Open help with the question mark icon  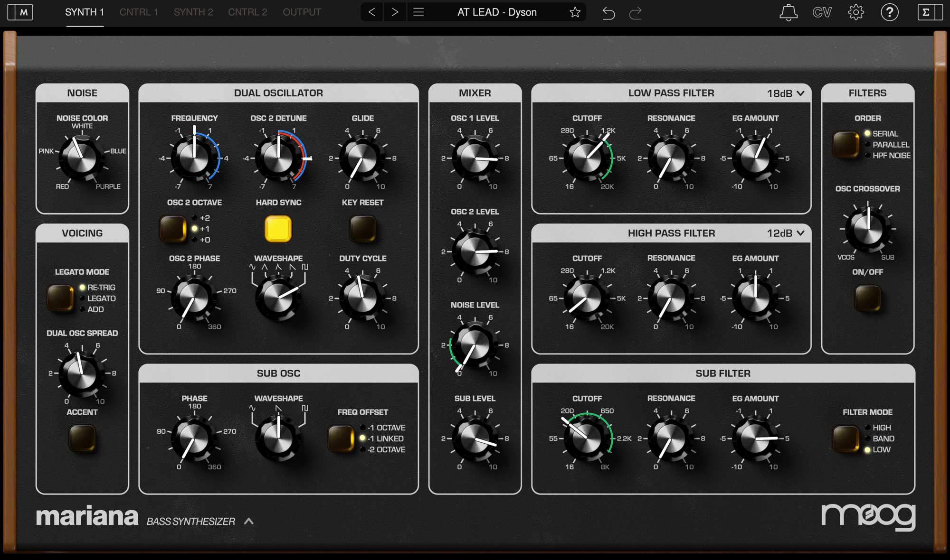pos(889,12)
